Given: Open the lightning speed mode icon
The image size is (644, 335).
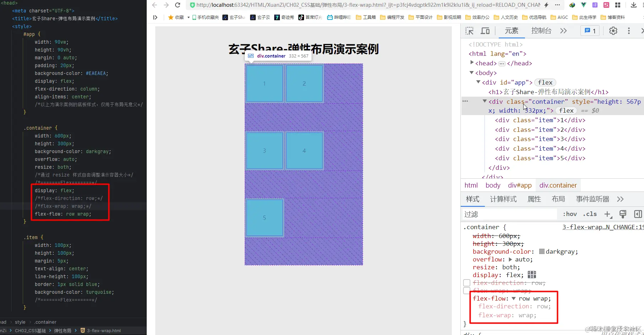Looking at the screenshot, I should pos(546,5).
